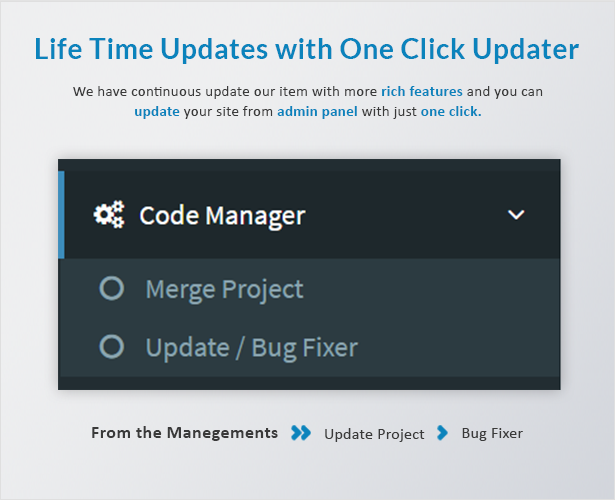Open the Merge Project submenu item
The height and width of the screenshot is (500, 615).
pyautogui.click(x=224, y=290)
